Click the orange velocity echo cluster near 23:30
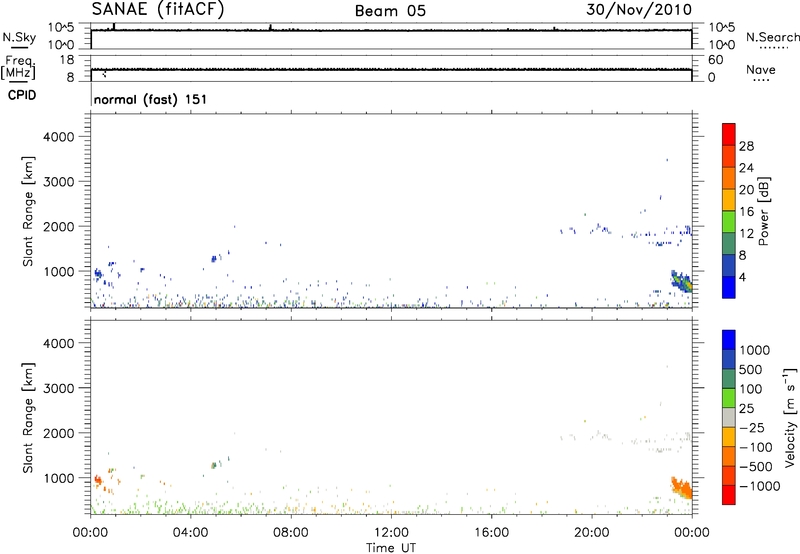Viewport: 800px width, 554px height. [682, 488]
